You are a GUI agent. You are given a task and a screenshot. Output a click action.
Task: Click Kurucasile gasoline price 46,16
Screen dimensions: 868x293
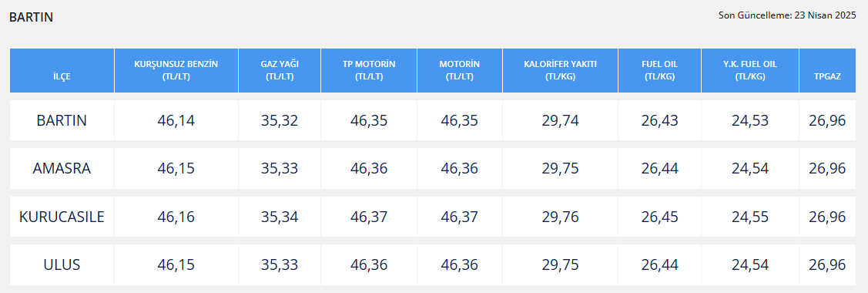point(176,217)
